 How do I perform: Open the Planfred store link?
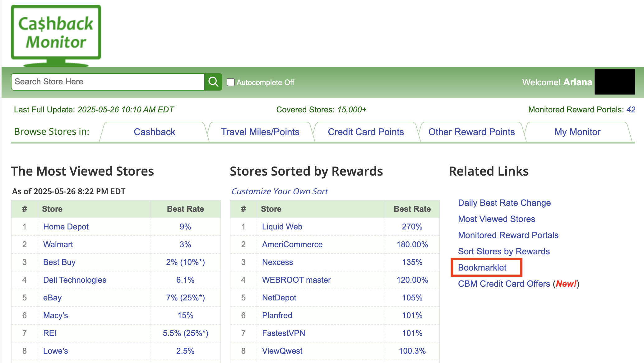coord(277,316)
